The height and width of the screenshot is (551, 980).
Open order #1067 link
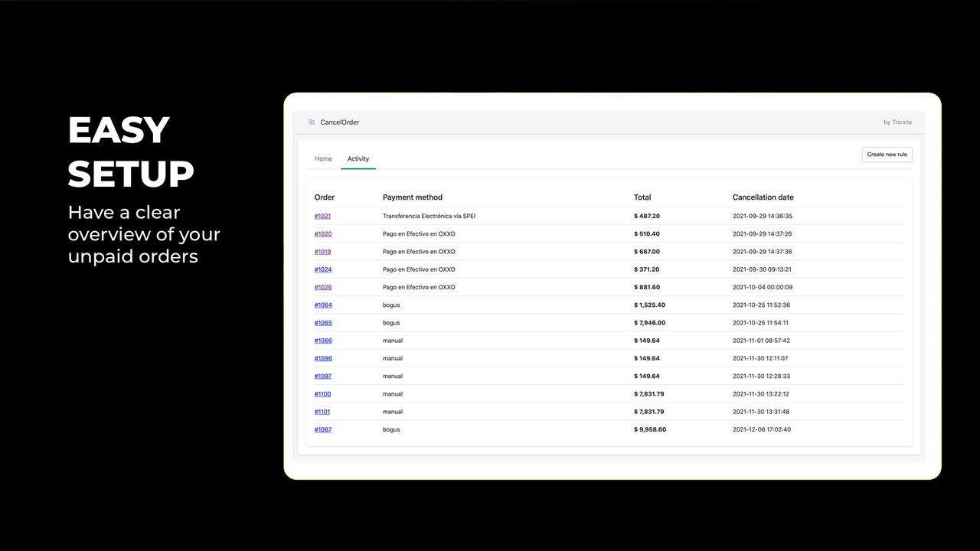[323, 429]
